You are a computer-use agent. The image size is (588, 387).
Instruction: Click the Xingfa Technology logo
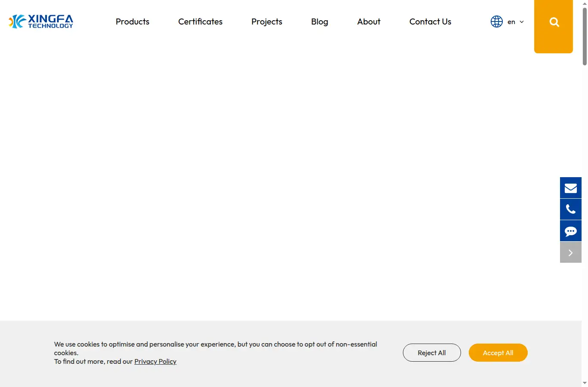(41, 21)
